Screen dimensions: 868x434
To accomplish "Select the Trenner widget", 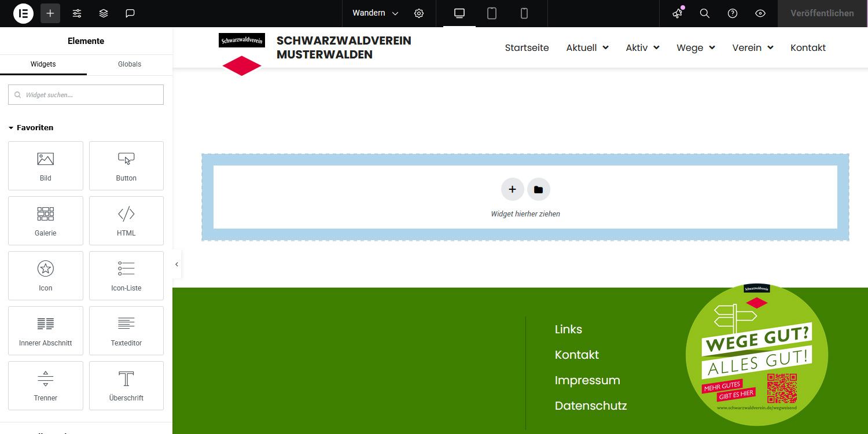I will [45, 385].
